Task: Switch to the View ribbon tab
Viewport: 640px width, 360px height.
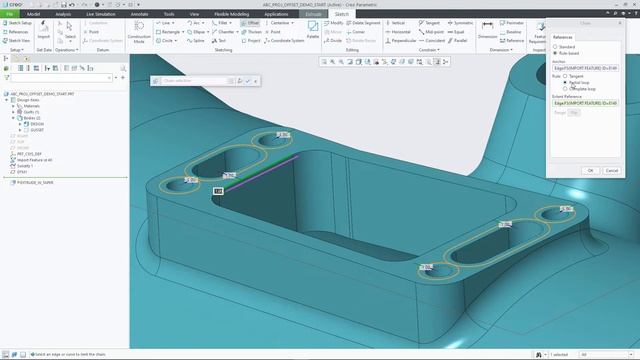Action: tap(194, 14)
